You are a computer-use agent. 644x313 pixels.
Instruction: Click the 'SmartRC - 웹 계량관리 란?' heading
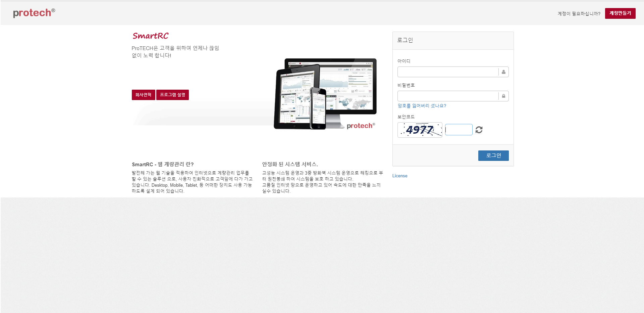(163, 164)
